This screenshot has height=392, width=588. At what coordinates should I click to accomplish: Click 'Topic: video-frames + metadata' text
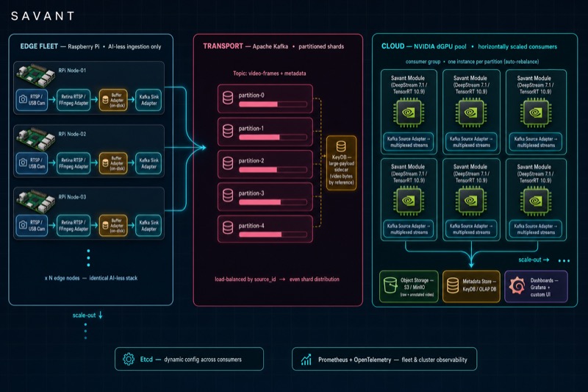[269, 73]
